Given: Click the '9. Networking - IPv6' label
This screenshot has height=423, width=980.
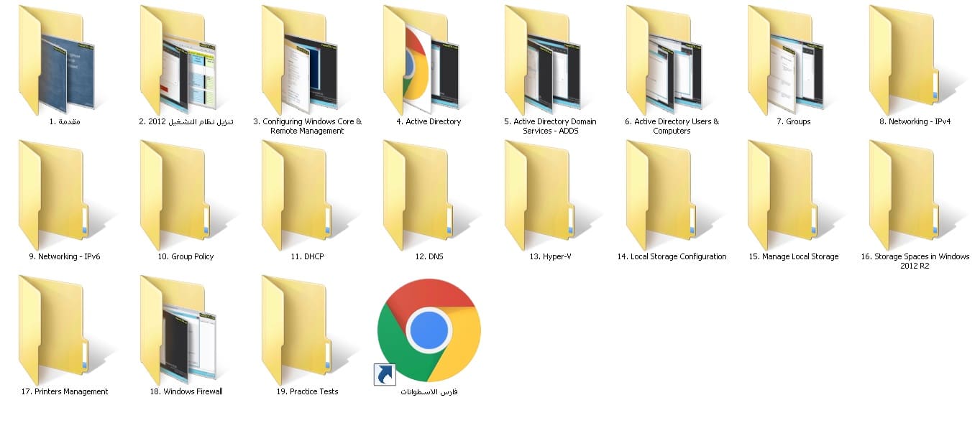Looking at the screenshot, I should pos(65,257).
